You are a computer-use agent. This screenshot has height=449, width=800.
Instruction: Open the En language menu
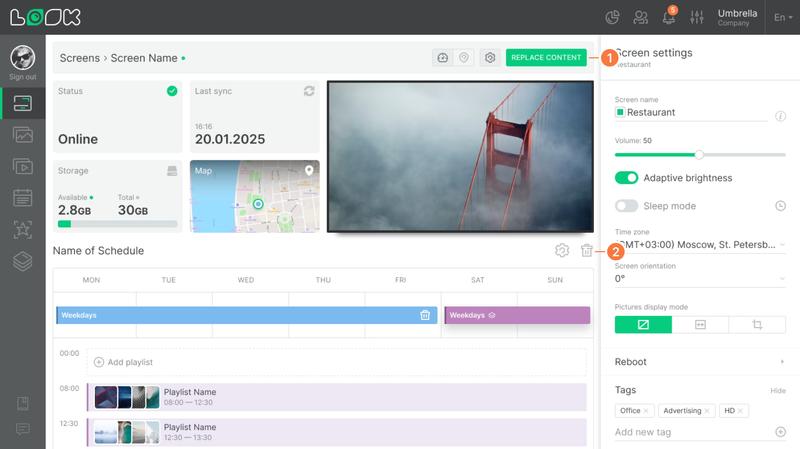point(783,17)
